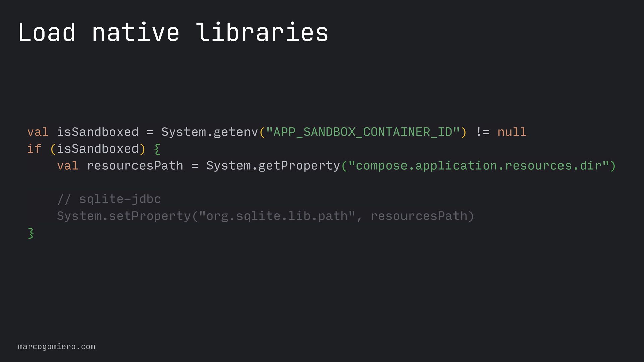Click the 'if' keyword

coord(34,149)
